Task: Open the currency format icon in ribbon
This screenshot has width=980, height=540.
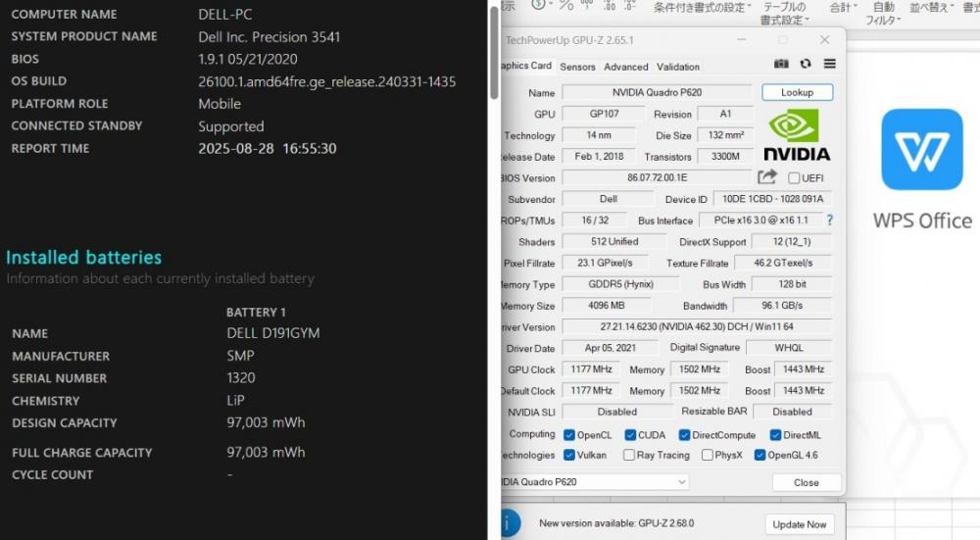Action: click(538, 5)
